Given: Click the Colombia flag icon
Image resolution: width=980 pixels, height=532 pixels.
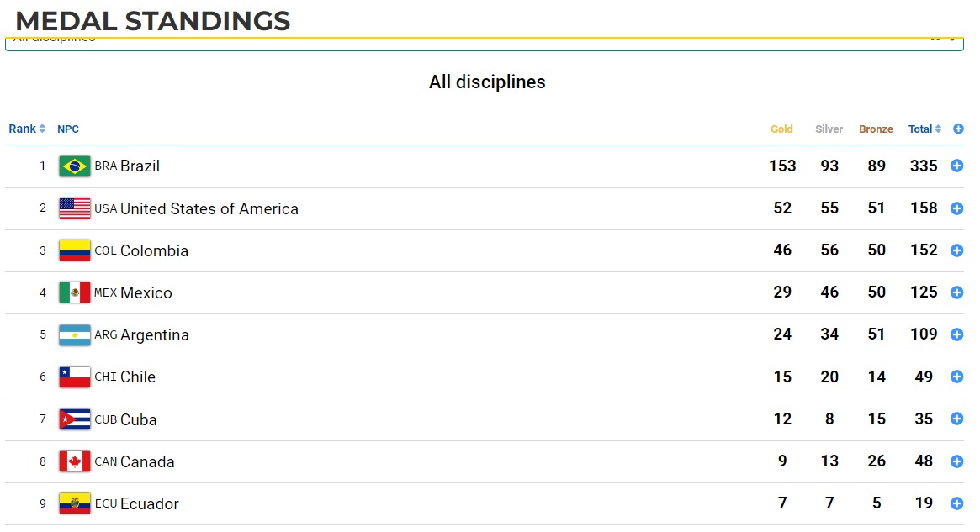Looking at the screenshot, I should 74,250.
